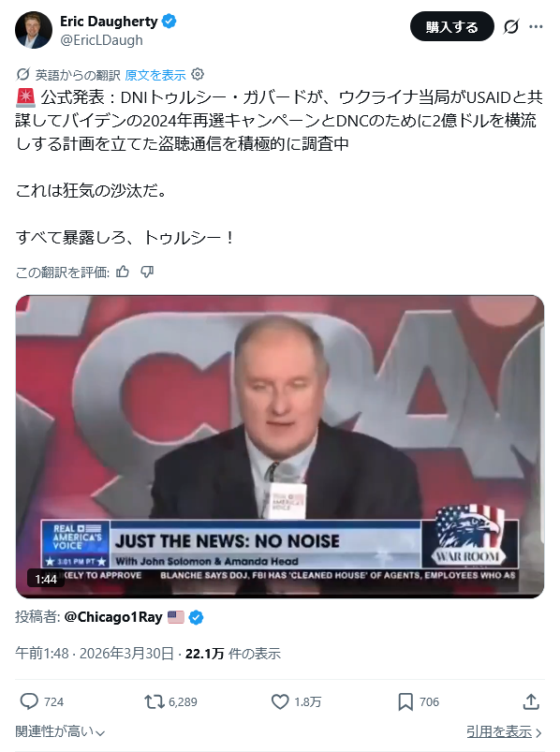Click the reply comment icon
This screenshot has width=560, height=752.
pyautogui.click(x=29, y=701)
